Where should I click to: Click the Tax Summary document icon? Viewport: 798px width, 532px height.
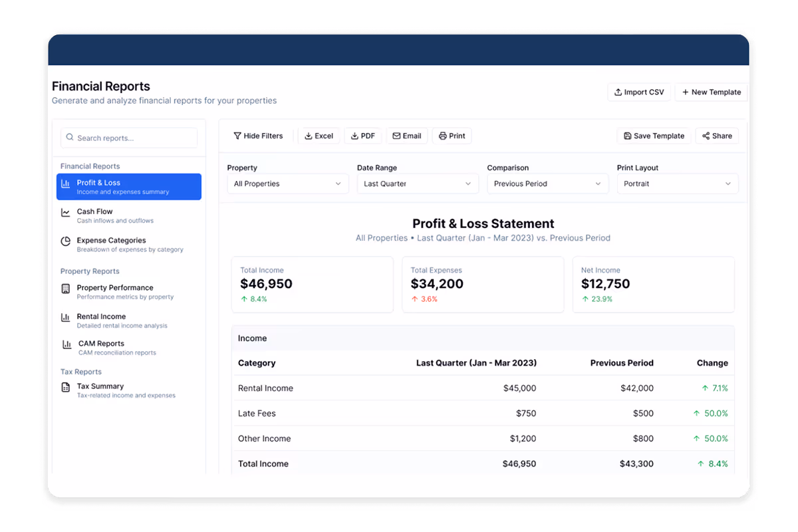(x=66, y=387)
